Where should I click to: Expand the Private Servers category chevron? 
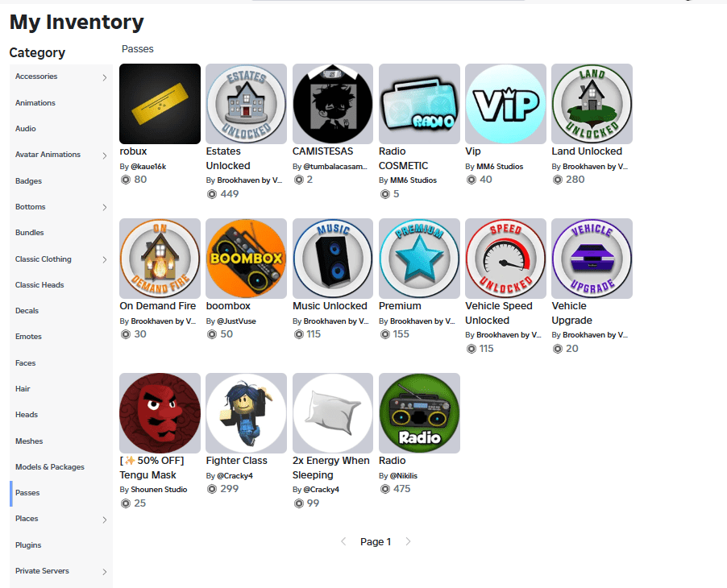coord(105,572)
